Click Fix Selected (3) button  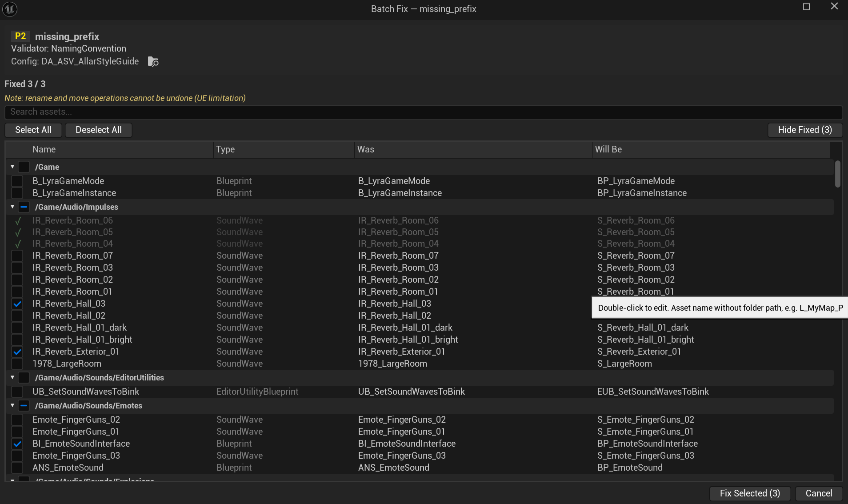click(750, 493)
